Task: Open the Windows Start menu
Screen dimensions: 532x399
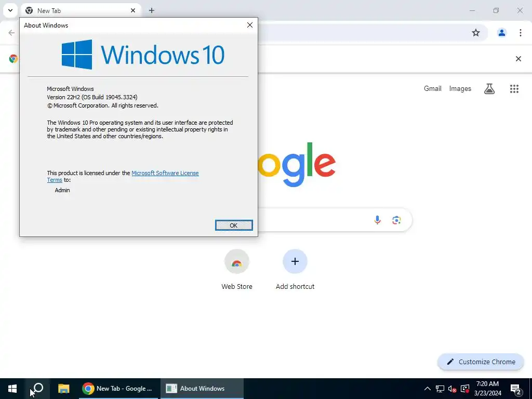Action: coord(12,389)
